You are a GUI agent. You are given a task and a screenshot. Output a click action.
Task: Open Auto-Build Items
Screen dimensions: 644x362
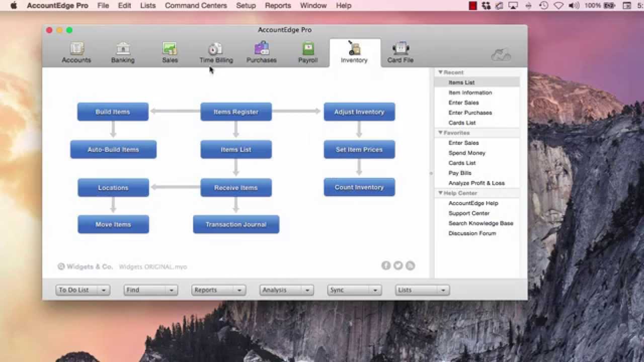(x=113, y=149)
